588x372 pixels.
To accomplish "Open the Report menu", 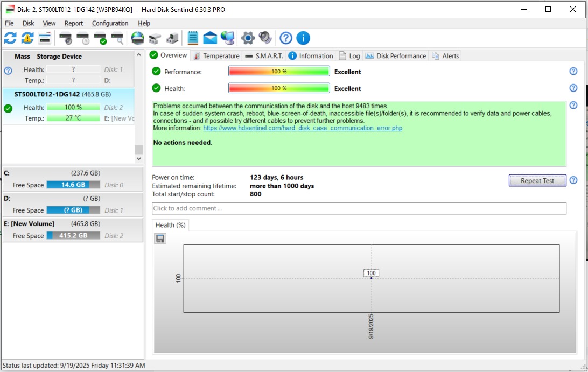I will coord(73,23).
